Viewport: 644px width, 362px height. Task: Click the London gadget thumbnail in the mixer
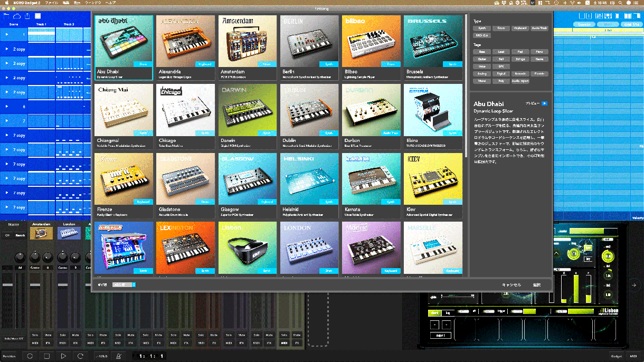tap(69, 233)
